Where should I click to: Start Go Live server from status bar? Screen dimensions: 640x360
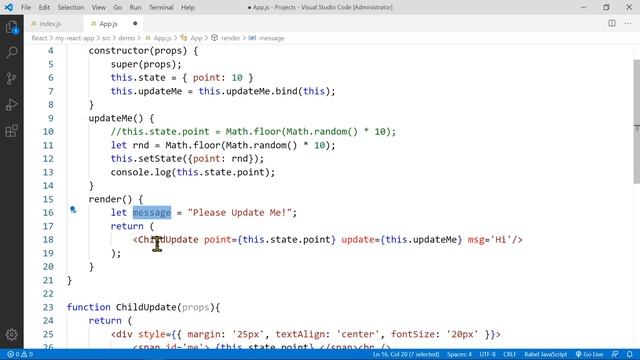coord(589,354)
